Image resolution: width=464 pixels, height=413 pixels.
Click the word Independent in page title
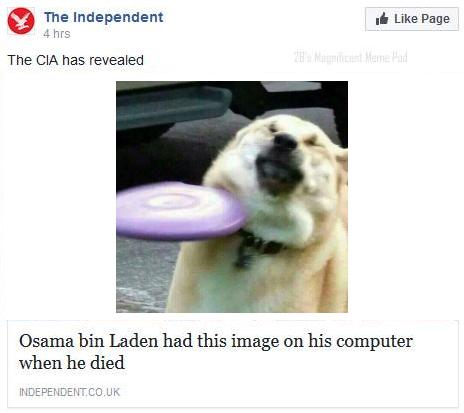coord(118,17)
